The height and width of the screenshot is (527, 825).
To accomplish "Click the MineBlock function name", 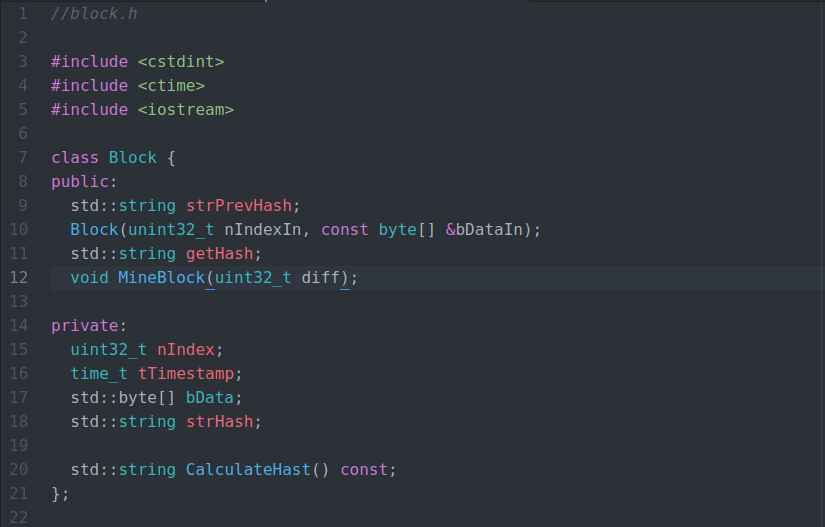I will tap(161, 277).
